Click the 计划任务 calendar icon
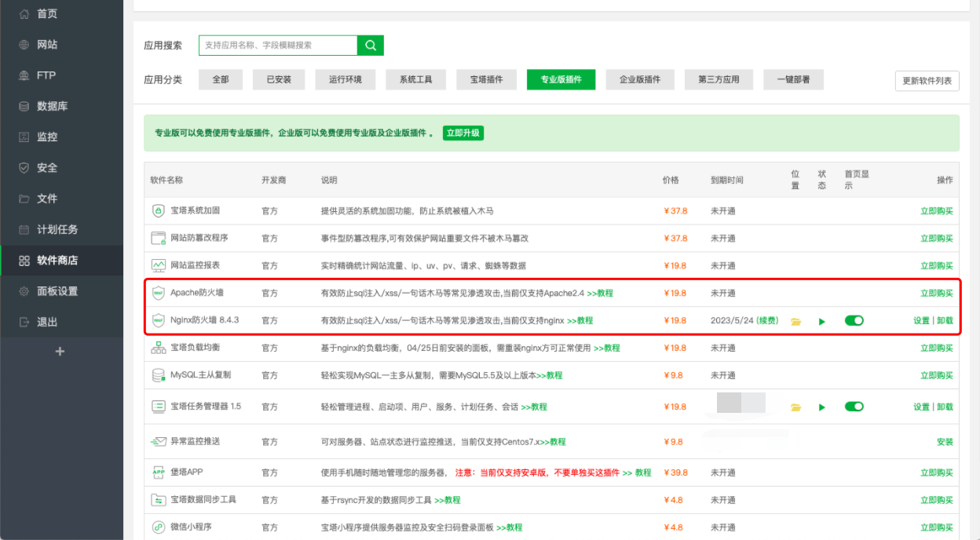 click(x=24, y=230)
